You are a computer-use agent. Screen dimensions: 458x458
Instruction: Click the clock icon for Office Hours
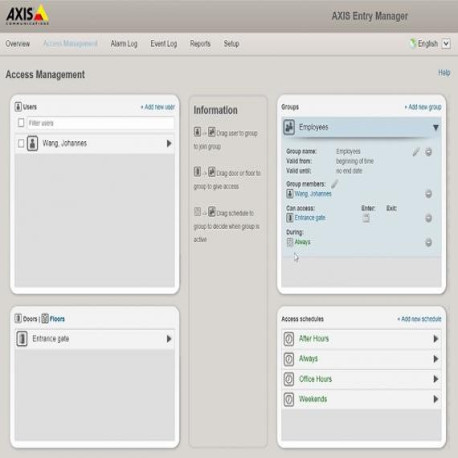[x=289, y=379]
